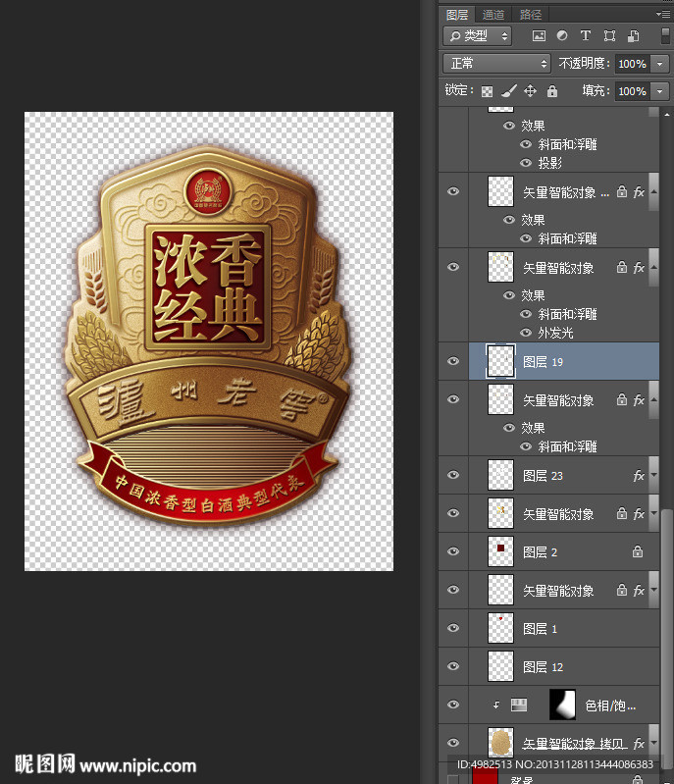The width and height of the screenshot is (674, 784).
Task: Click the 填充 100% value field
Action: pyautogui.click(x=633, y=91)
